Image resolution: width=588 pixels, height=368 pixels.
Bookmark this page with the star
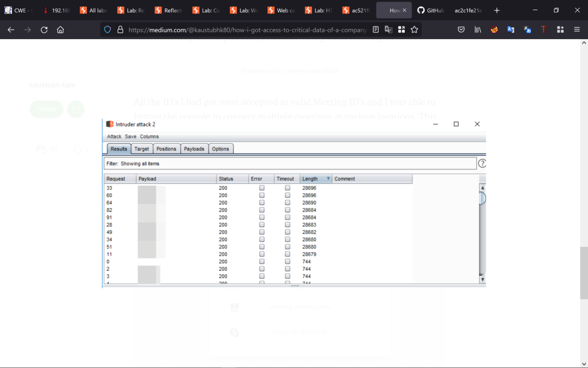pos(414,29)
